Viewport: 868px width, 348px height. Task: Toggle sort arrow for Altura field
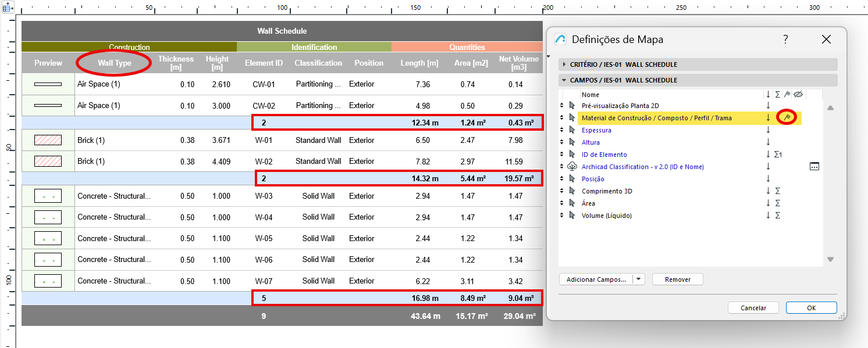click(x=768, y=142)
